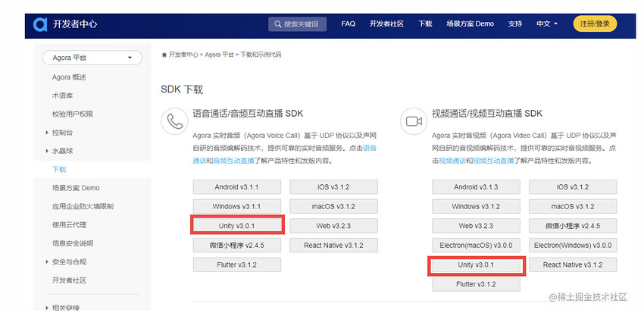Open the Agora 平台 platform dropdown
This screenshot has height=313, width=644.
tap(92, 58)
